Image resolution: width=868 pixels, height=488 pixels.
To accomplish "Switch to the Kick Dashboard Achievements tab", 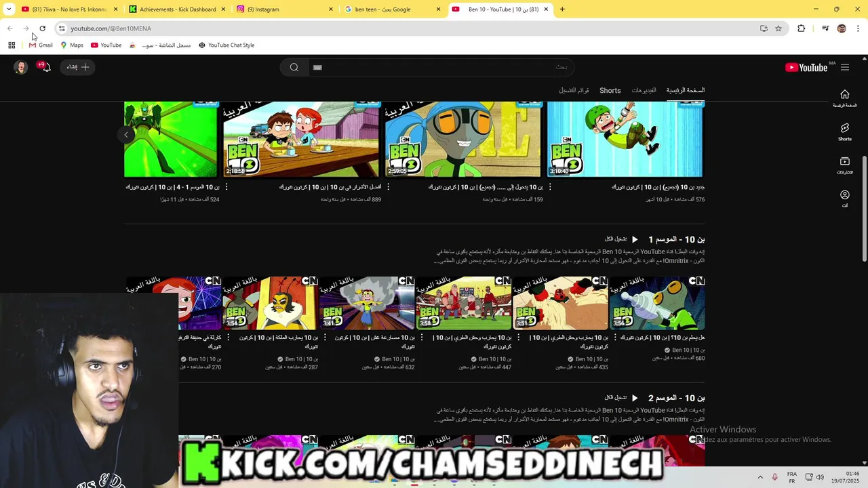I will click(x=178, y=9).
